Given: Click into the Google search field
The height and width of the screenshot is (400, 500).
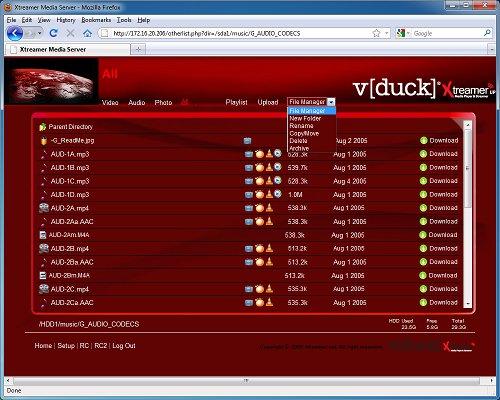Looking at the screenshot, I should tap(447, 33).
